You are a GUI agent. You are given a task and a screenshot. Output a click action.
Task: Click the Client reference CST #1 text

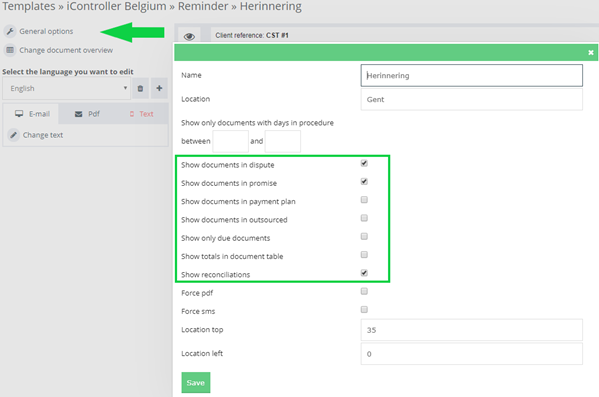(252, 35)
